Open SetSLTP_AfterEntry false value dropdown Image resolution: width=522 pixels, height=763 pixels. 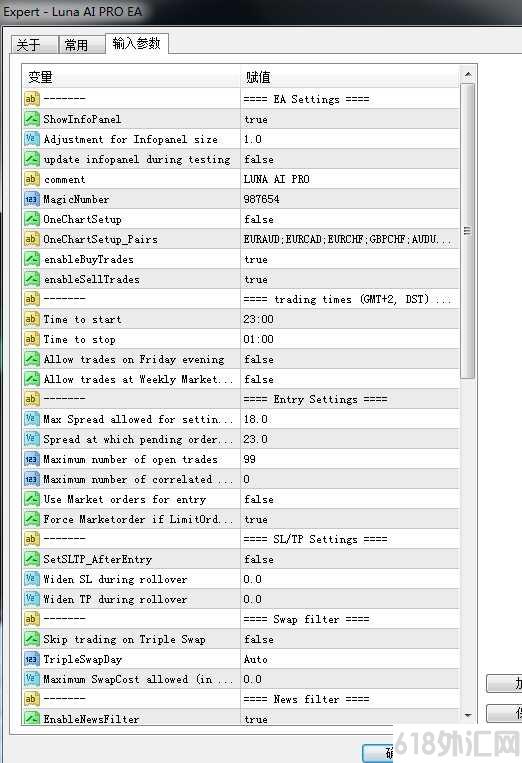click(350, 559)
